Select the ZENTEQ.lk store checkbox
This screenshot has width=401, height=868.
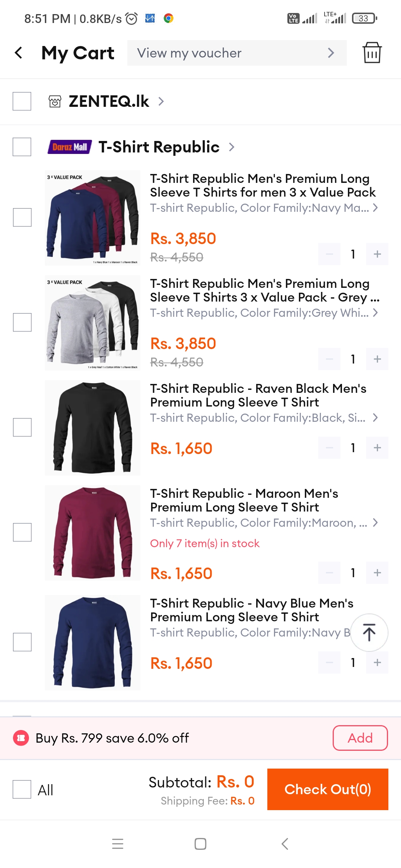(22, 101)
